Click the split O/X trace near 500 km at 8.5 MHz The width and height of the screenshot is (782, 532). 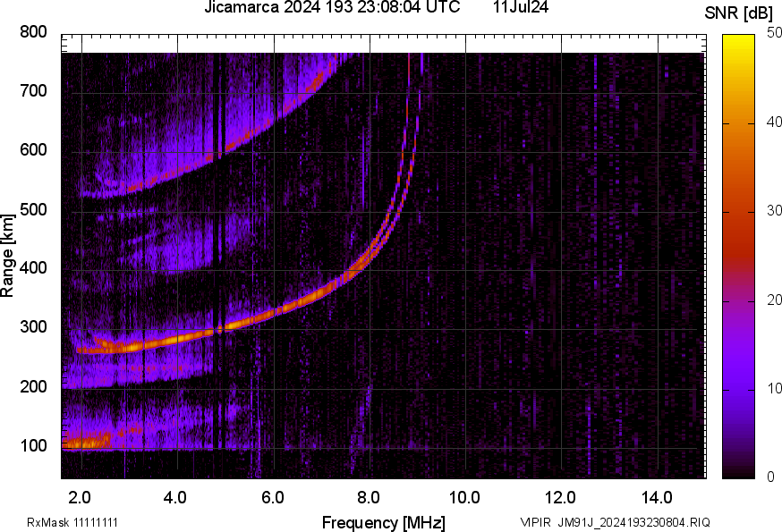point(394,210)
